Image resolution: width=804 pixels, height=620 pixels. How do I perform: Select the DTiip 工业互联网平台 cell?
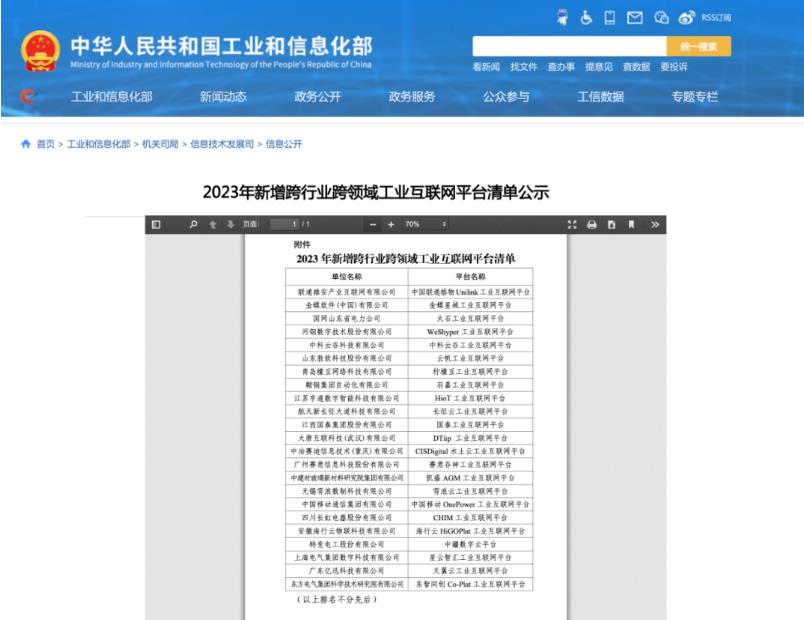(x=470, y=438)
